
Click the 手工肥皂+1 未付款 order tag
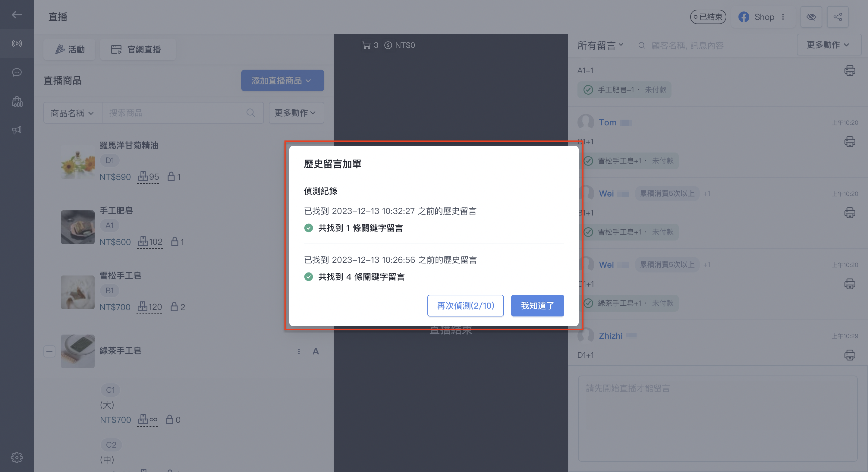click(624, 90)
